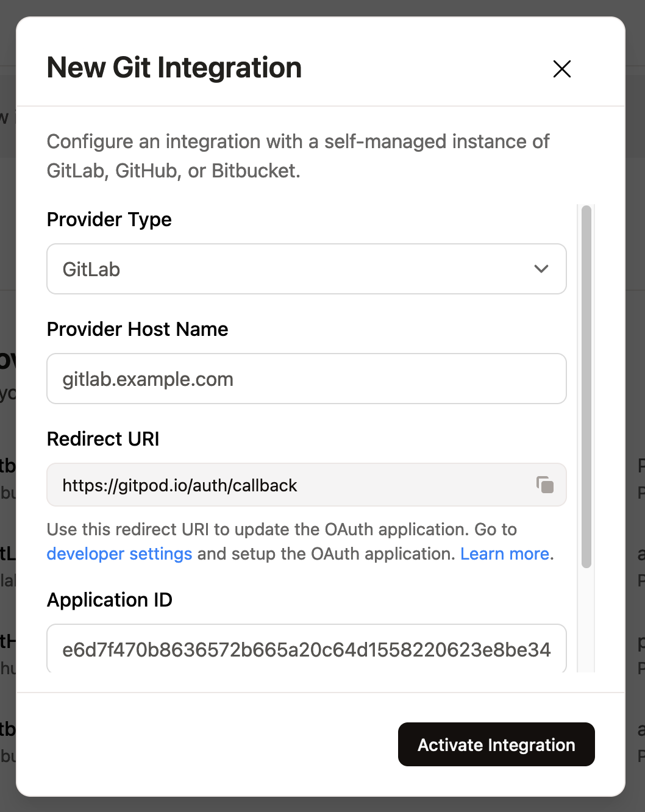Screen dimensions: 645x812
Task: Open the developer settings link
Action: (x=119, y=554)
